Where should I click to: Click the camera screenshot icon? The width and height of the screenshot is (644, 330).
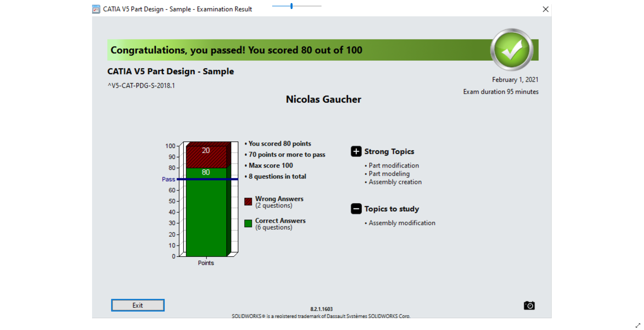pos(529,305)
